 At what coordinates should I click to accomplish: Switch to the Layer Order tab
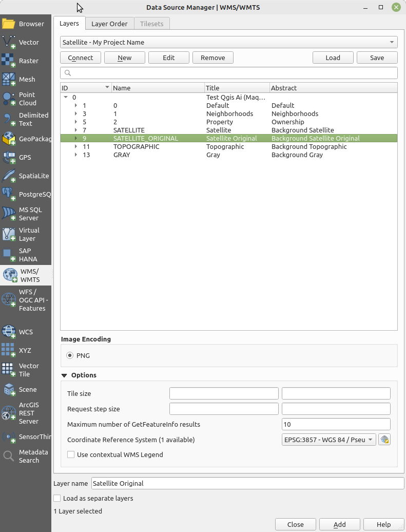pyautogui.click(x=109, y=24)
